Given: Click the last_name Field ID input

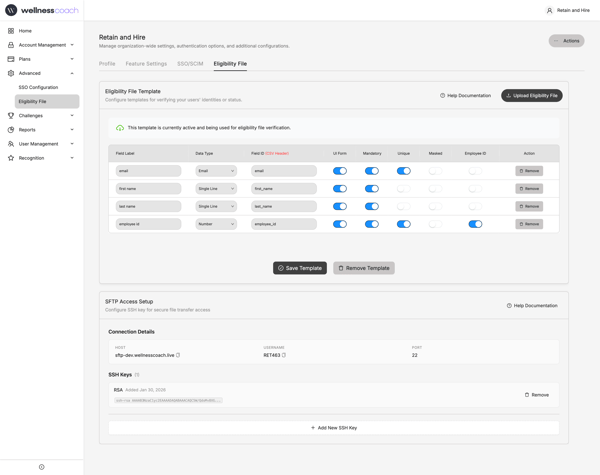Looking at the screenshot, I should click(x=283, y=207).
